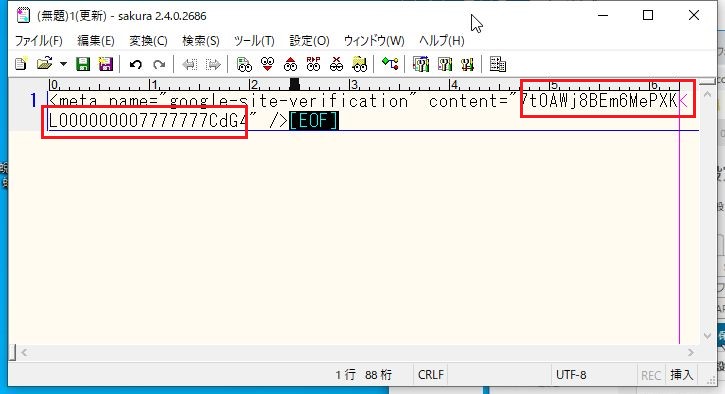
Task: Click the Open file folder icon
Action: point(44,64)
